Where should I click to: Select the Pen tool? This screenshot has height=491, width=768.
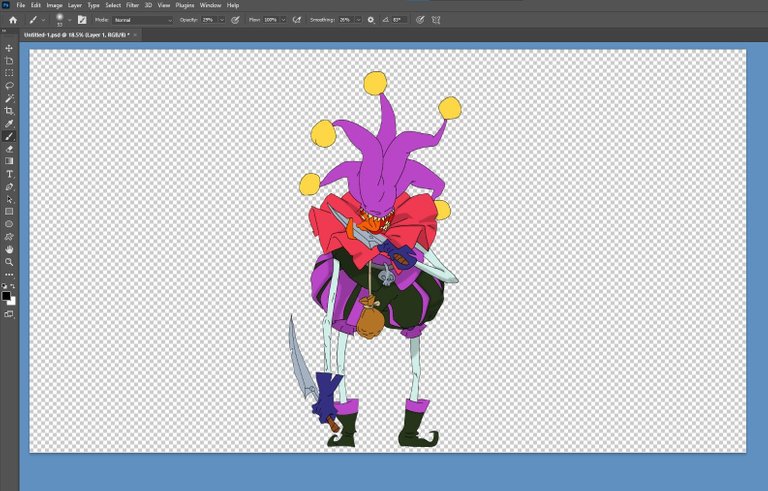tap(9, 187)
